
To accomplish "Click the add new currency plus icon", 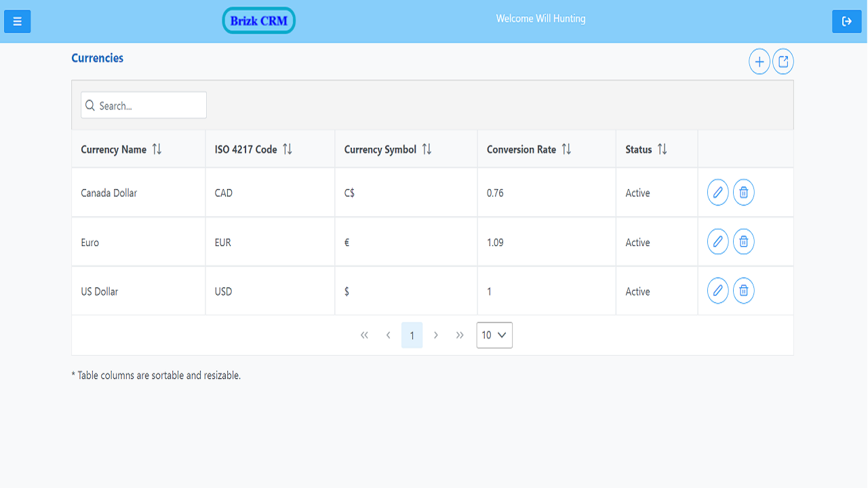I will [759, 61].
